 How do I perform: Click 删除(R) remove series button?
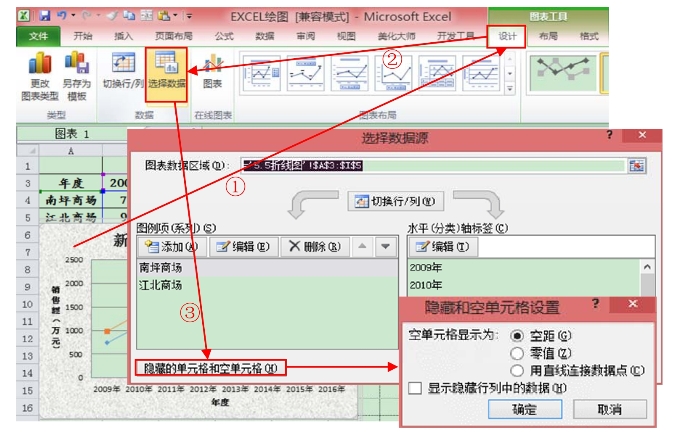315,247
